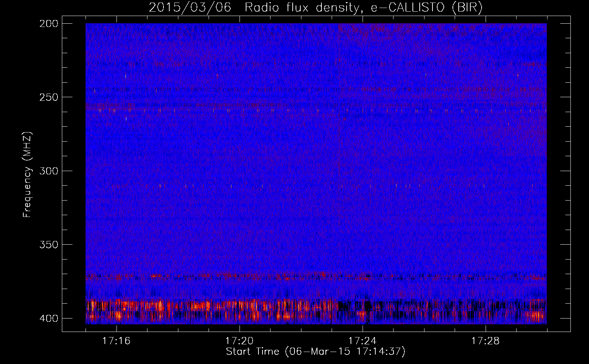Click the 17:20 time tick label
This screenshot has width=589, height=364.
239,341
